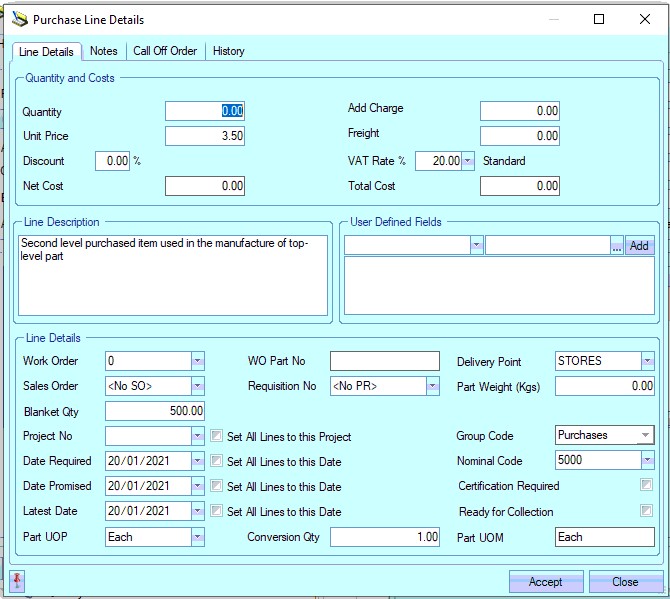The image size is (670, 599).
Task: Switch to the Notes tab
Action: (x=103, y=51)
